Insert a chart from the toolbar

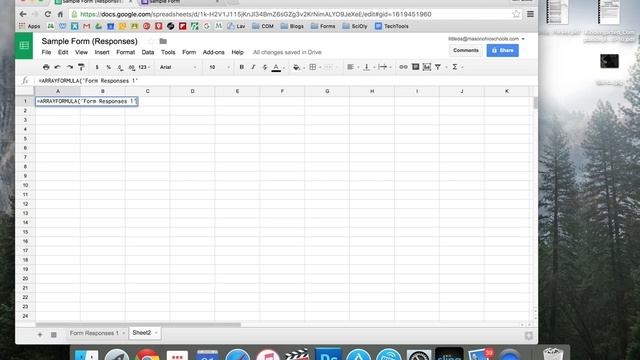click(427, 67)
